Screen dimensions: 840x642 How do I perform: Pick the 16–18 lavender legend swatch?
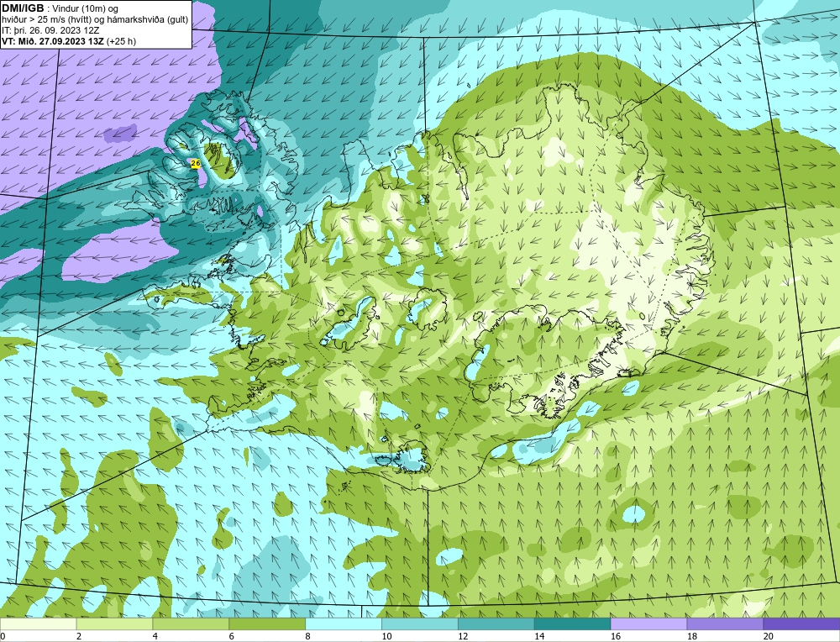tap(648, 624)
